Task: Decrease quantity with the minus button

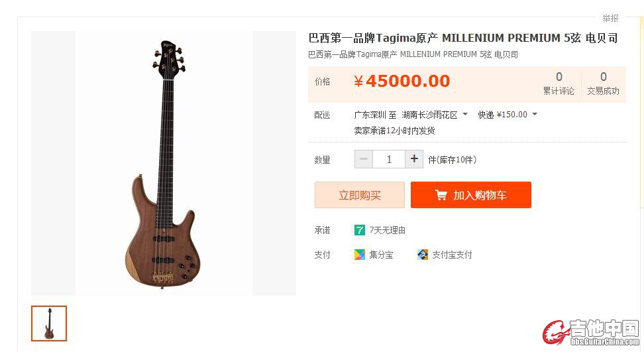Action: [x=364, y=159]
